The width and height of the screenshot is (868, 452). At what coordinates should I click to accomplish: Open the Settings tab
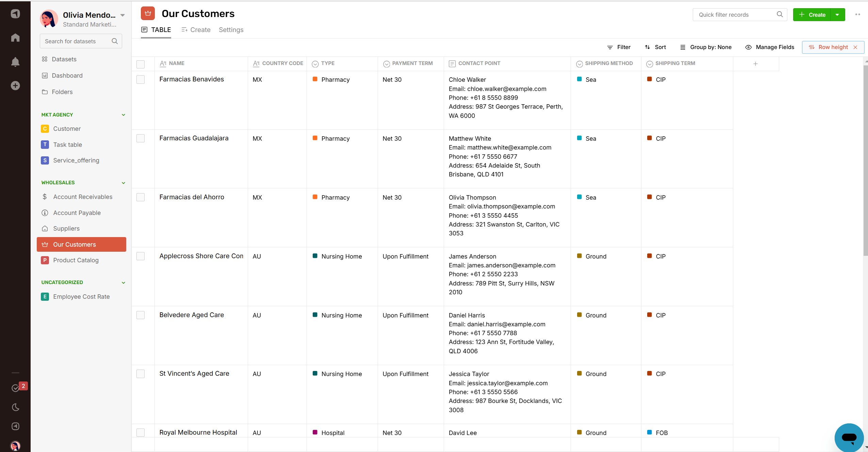tap(231, 30)
